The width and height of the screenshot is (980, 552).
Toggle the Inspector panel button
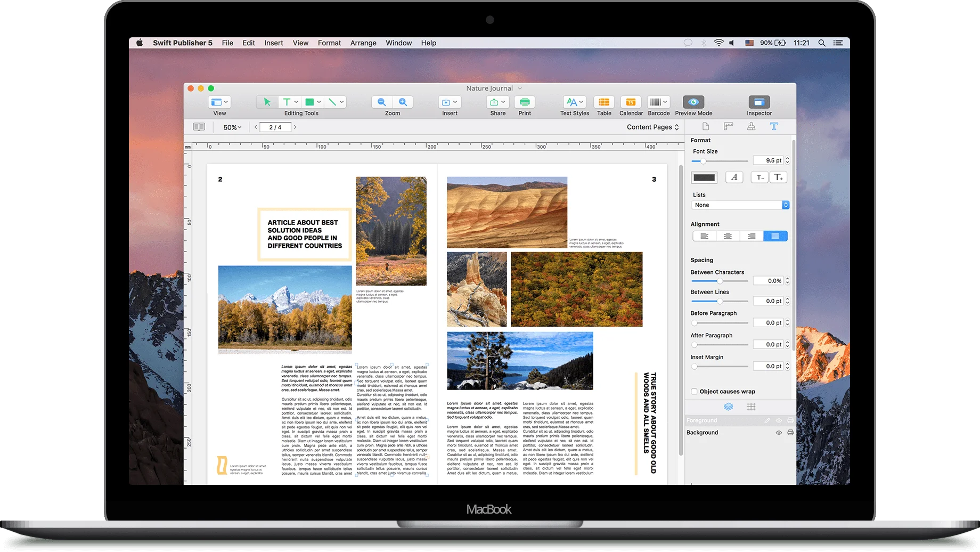coord(759,102)
